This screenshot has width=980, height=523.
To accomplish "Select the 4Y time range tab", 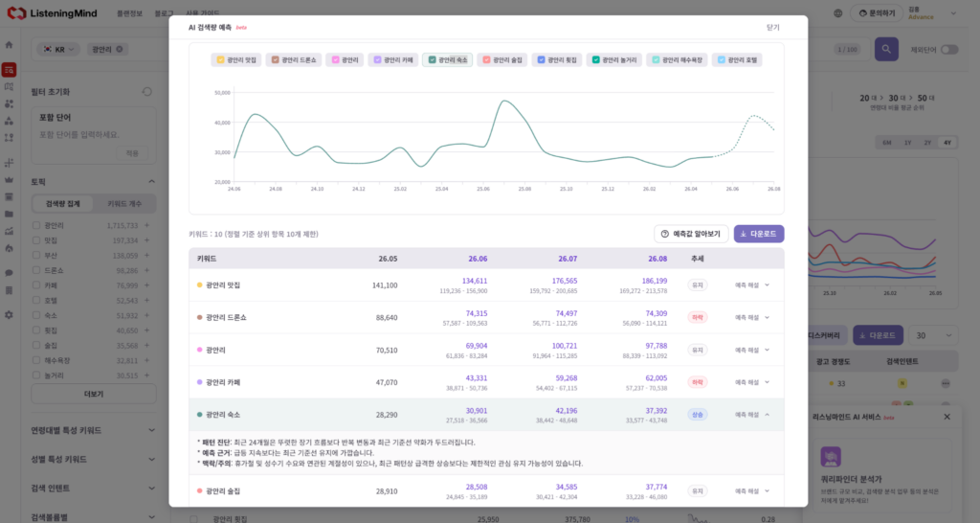I will [x=947, y=143].
